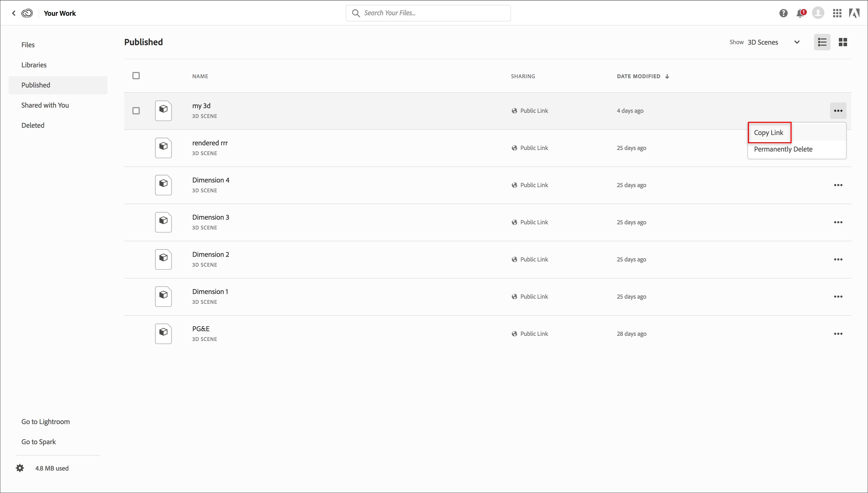Open the user profile avatar
868x493 pixels.
[818, 13]
